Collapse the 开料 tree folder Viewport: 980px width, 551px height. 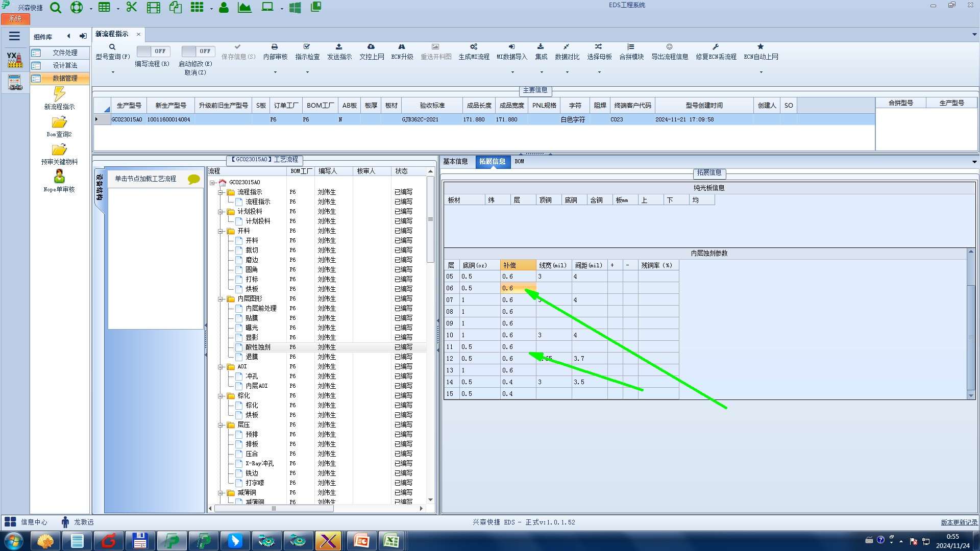[221, 231]
